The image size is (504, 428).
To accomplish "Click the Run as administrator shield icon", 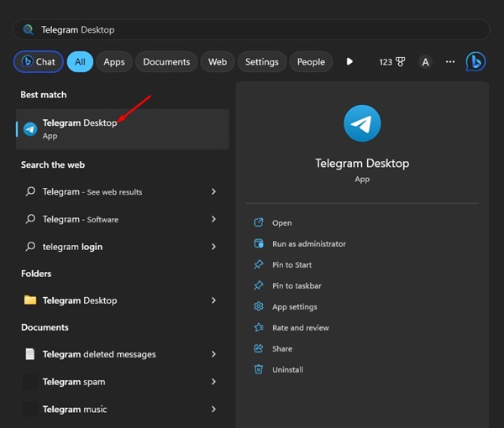I will coord(259,243).
